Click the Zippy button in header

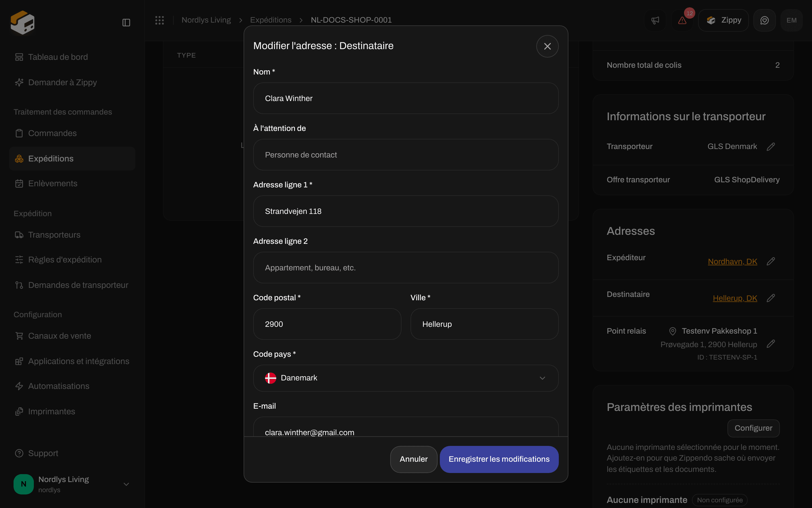723,20
